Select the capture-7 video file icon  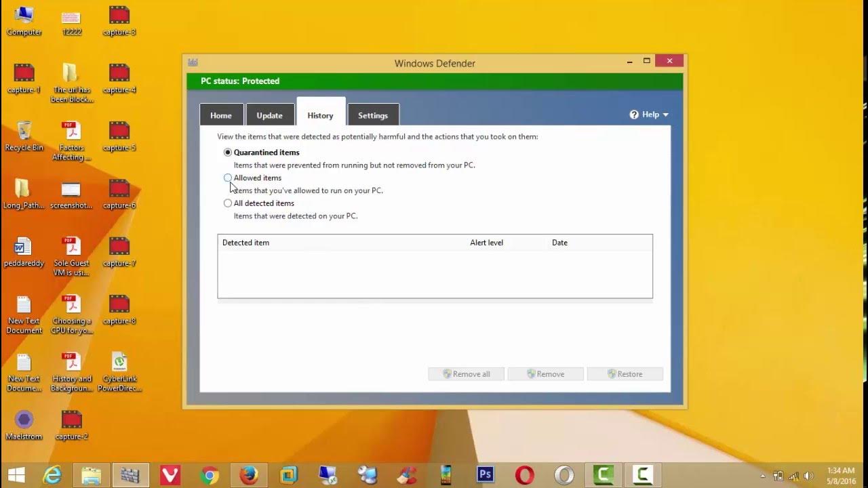click(x=119, y=251)
